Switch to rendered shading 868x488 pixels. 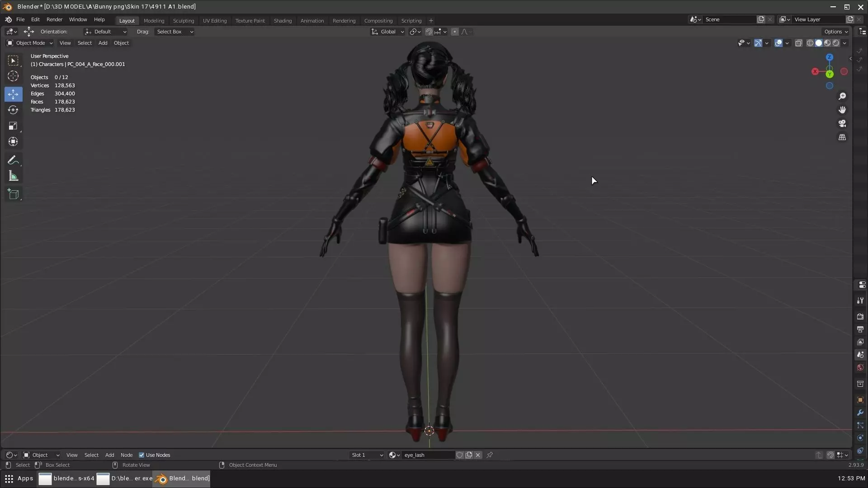pyautogui.click(x=836, y=43)
